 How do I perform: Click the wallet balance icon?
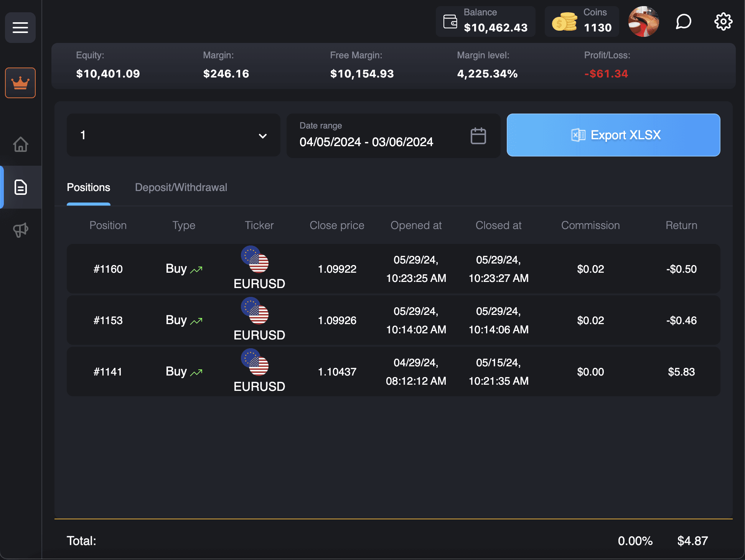pyautogui.click(x=450, y=21)
